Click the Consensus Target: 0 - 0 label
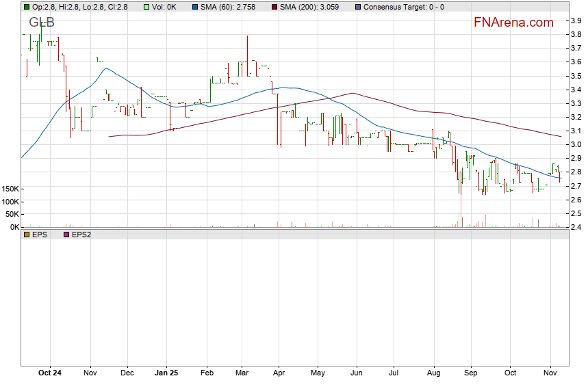This screenshot has height=387, width=588. tap(403, 7)
